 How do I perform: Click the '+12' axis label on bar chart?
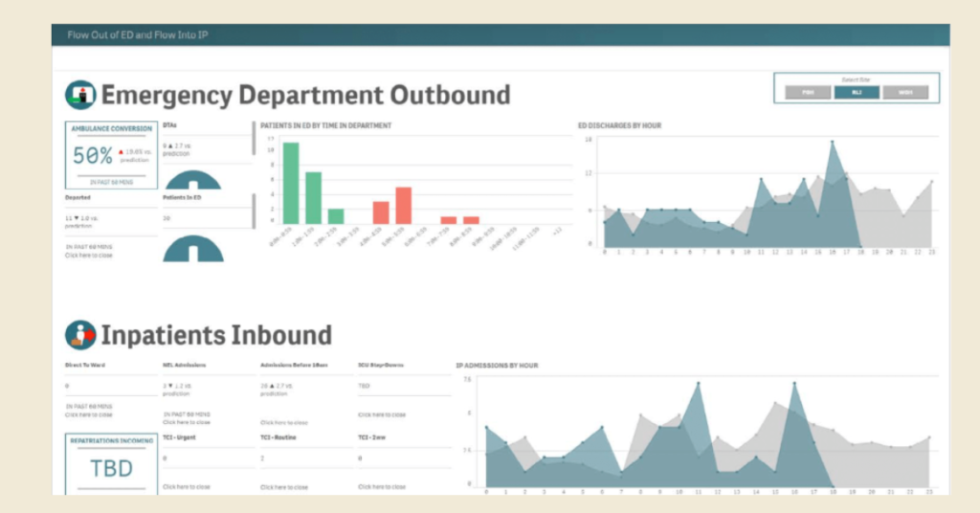click(x=556, y=232)
